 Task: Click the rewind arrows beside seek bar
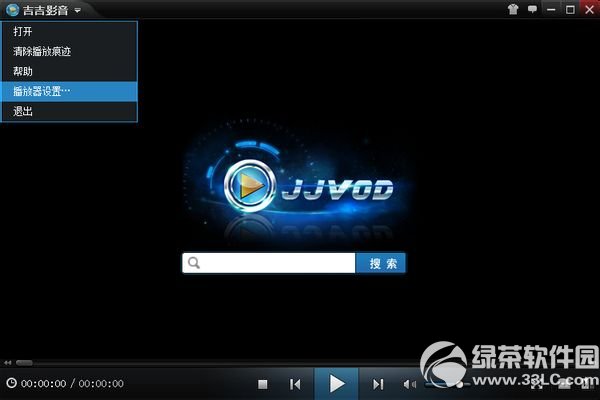8,362
